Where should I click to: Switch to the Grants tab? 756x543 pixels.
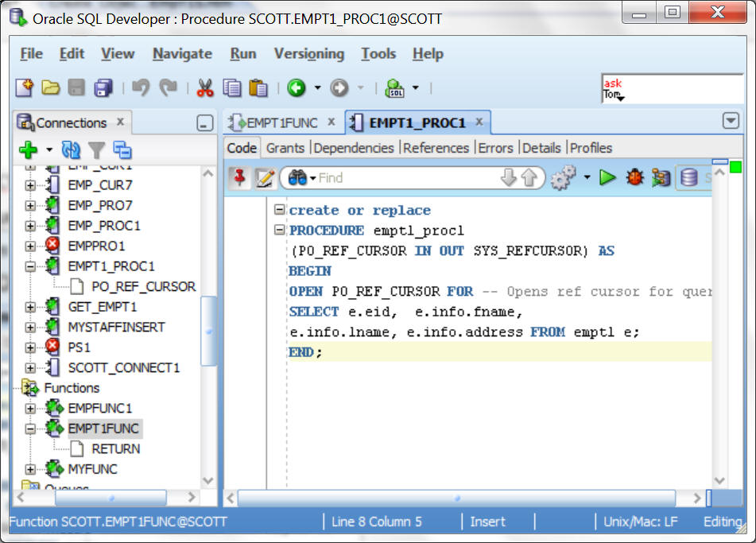(285, 148)
